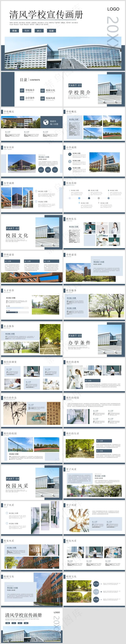
Task: Click the PART 02 label box
Action: click(13, 228)
